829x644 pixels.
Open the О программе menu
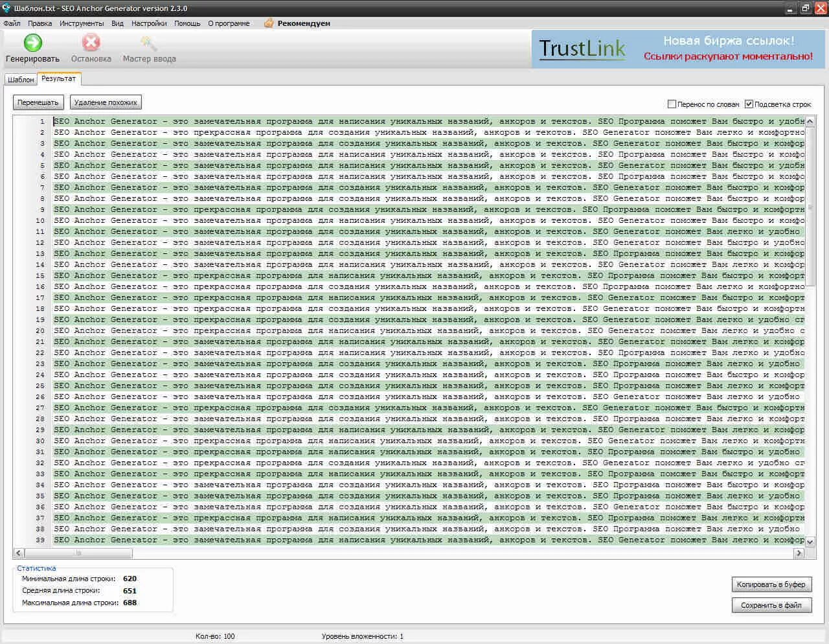[x=229, y=23]
